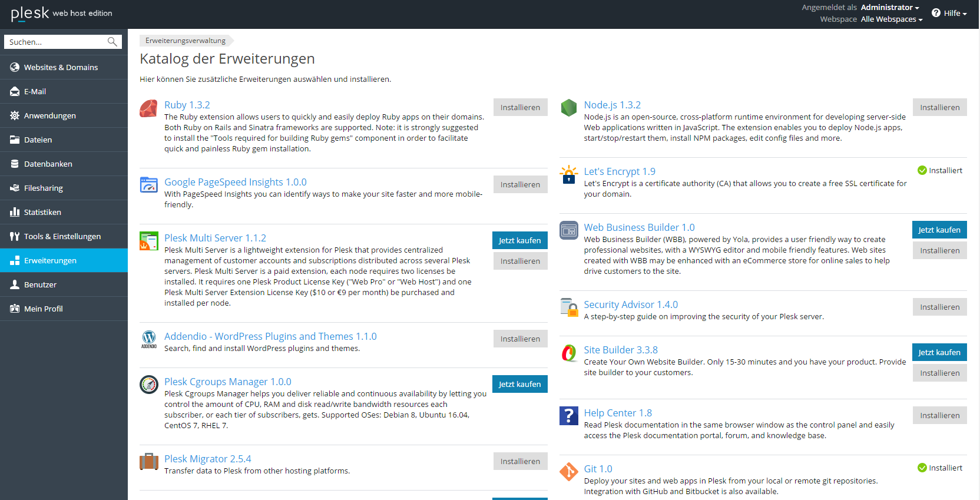Install the Site Builder extension
The width and height of the screenshot is (980, 500).
pyautogui.click(x=940, y=373)
